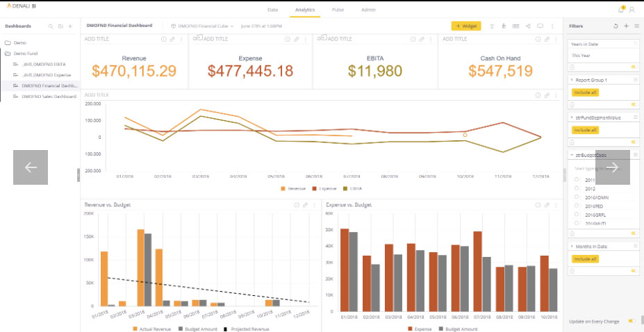This screenshot has height=332, width=644.
Task: Toggle the strBudgetCode filter switch
Action: [x=634, y=233]
